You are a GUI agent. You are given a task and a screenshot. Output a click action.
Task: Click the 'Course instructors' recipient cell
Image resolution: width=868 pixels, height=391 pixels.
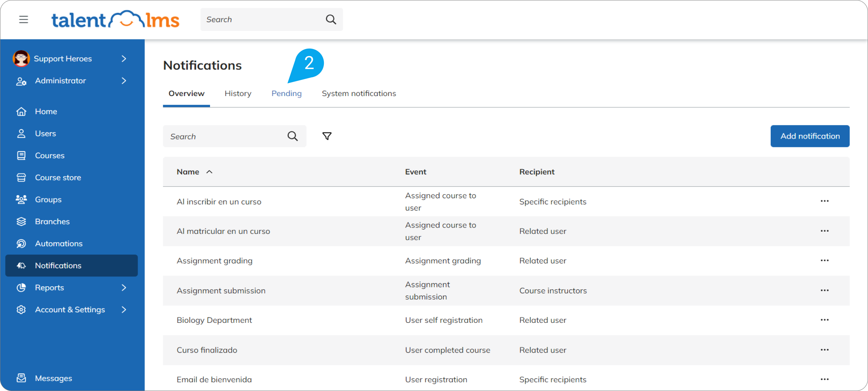553,291
